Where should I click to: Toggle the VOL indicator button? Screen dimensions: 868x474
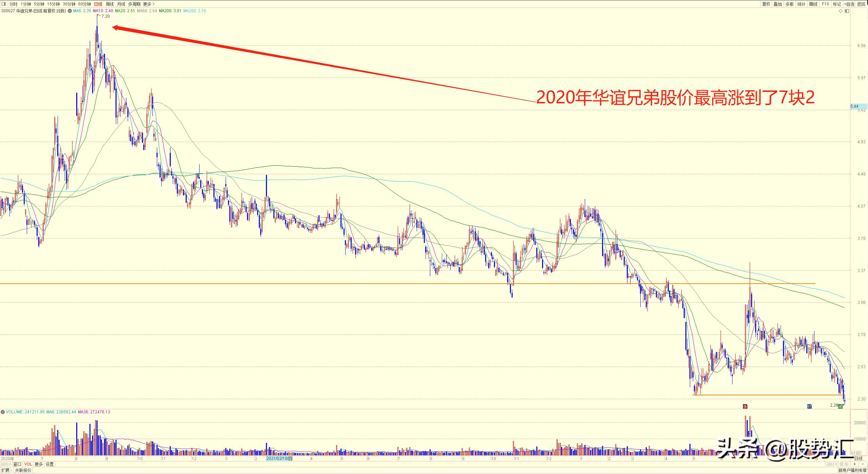click(28, 464)
